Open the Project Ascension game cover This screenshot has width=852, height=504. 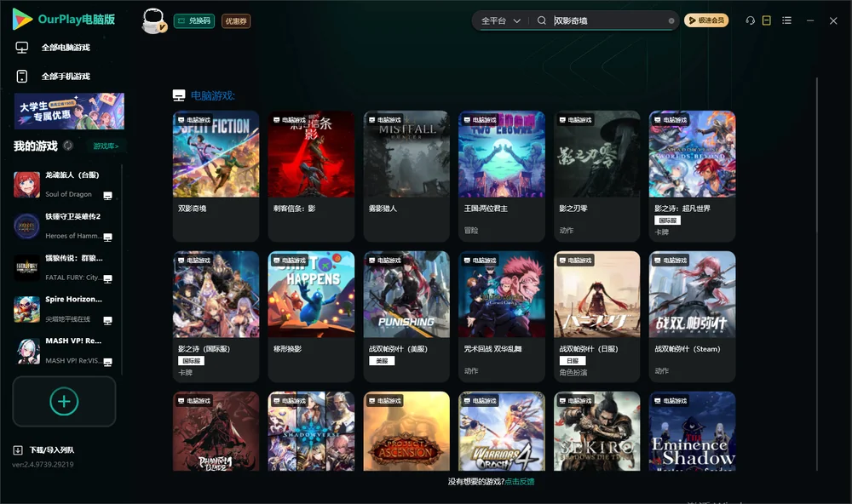[406, 432]
